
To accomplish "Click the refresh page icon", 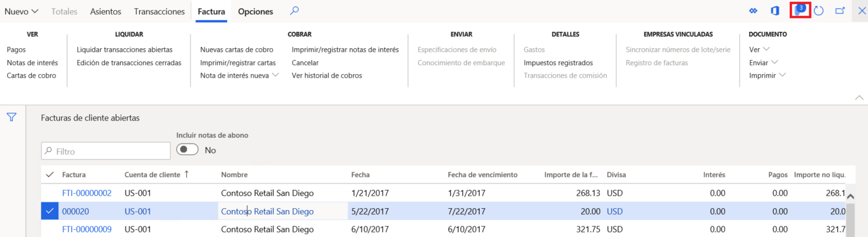I will pos(819,11).
